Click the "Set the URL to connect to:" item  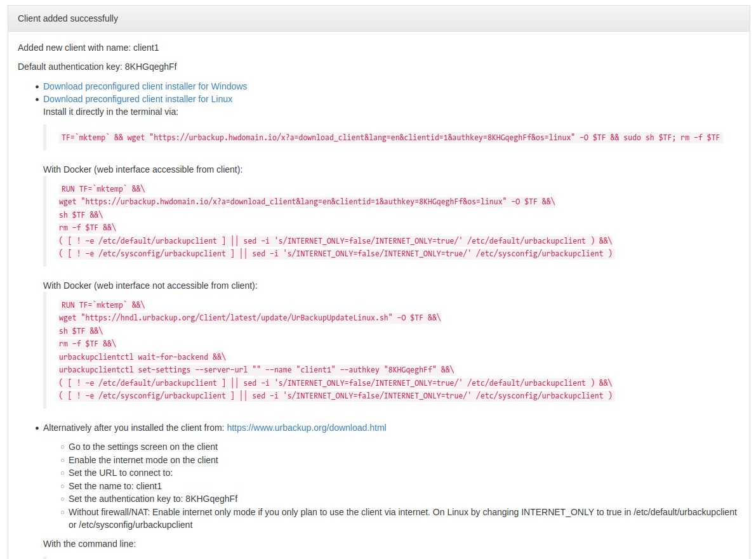coord(121,473)
